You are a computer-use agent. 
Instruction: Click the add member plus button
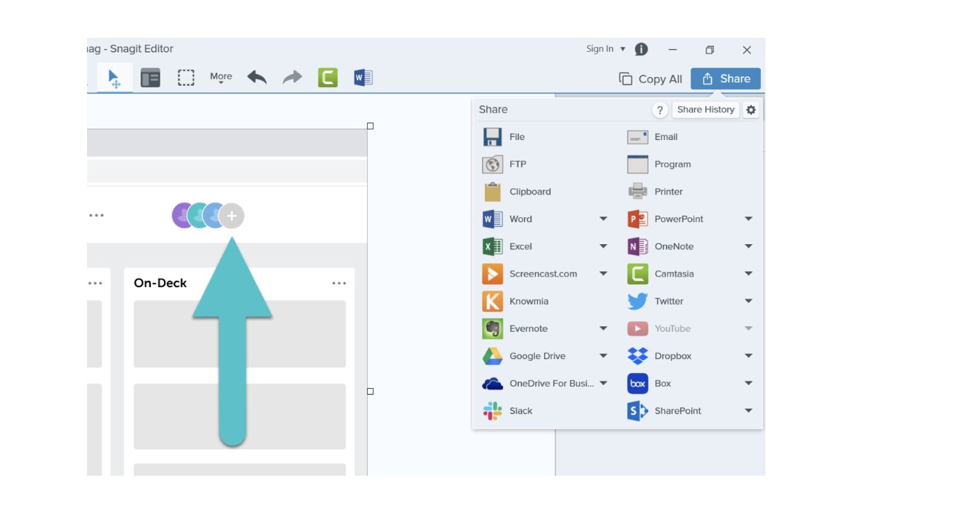pyautogui.click(x=231, y=216)
